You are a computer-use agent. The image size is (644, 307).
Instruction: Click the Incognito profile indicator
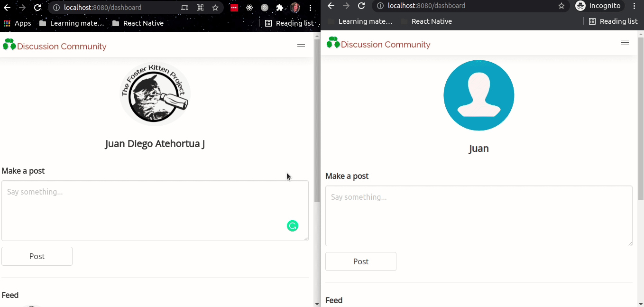600,6
